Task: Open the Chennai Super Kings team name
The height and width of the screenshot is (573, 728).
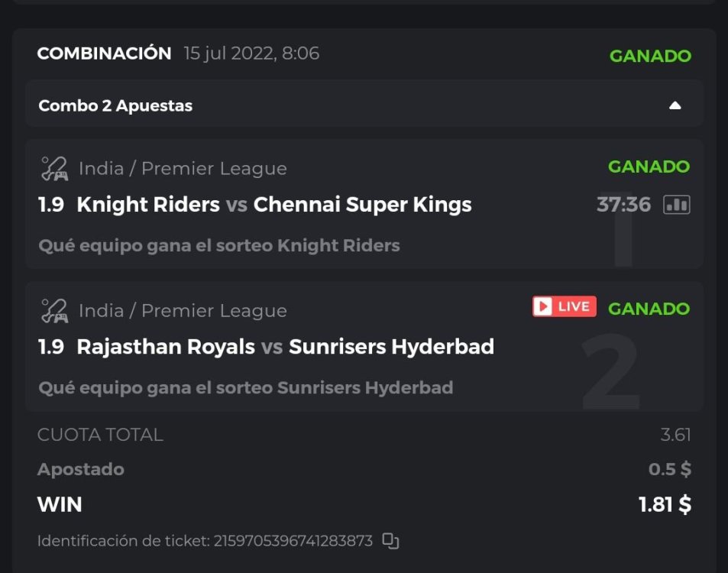Action: tap(362, 205)
